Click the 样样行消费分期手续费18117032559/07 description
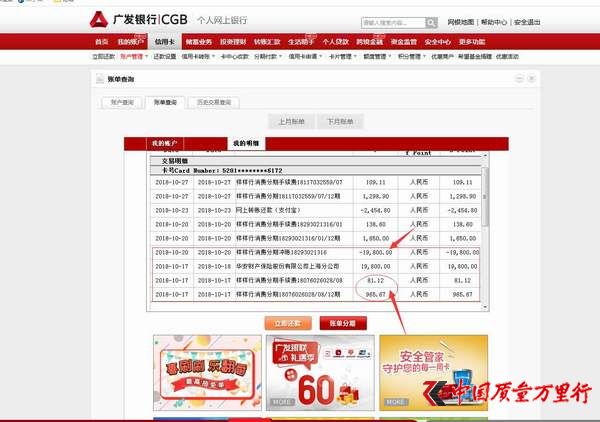Screen dimensions: 600x422 [289, 182]
